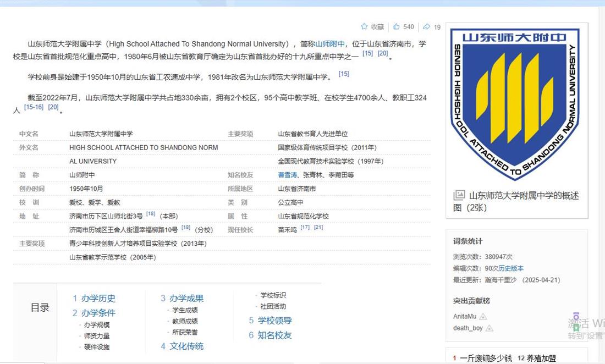Open reference [21] beside principal name
The height and width of the screenshot is (364, 605).
(318, 228)
